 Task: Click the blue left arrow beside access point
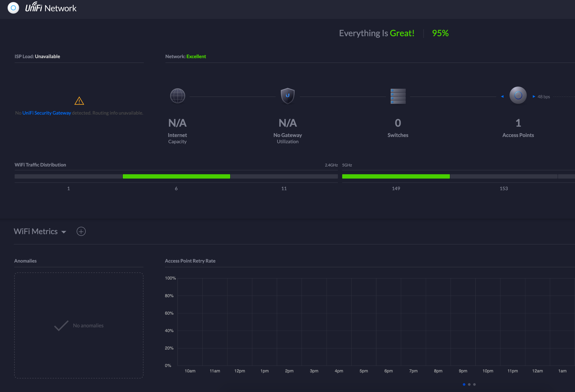click(x=502, y=96)
